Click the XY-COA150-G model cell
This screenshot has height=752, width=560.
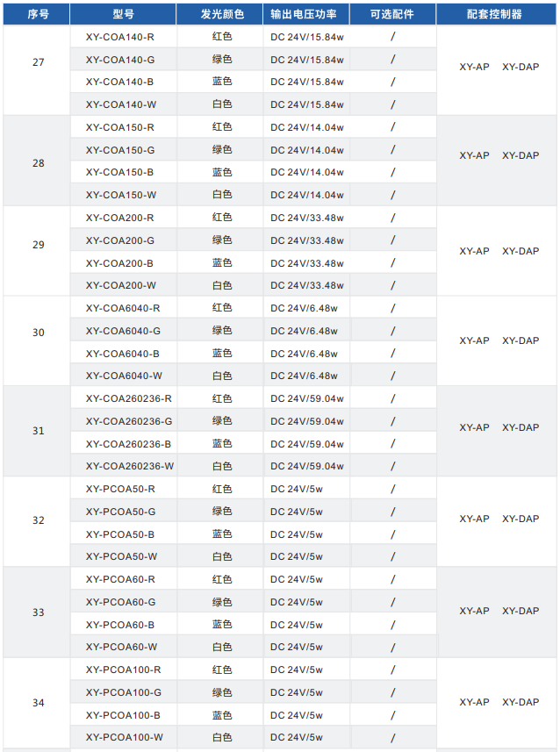(x=120, y=150)
